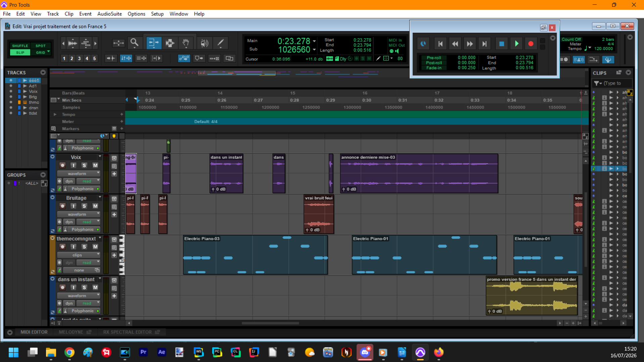
Task: Enable SPOT edit mode
Action: coord(41,46)
